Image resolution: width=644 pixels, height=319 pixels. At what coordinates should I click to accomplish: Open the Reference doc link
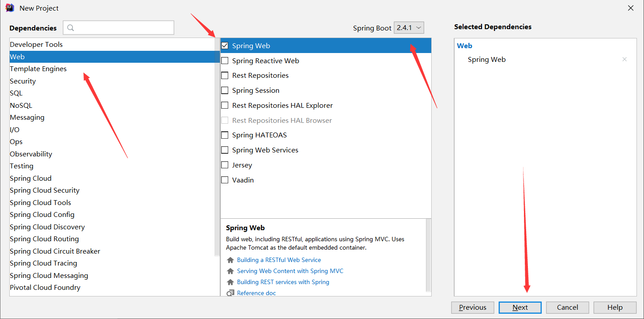256,293
